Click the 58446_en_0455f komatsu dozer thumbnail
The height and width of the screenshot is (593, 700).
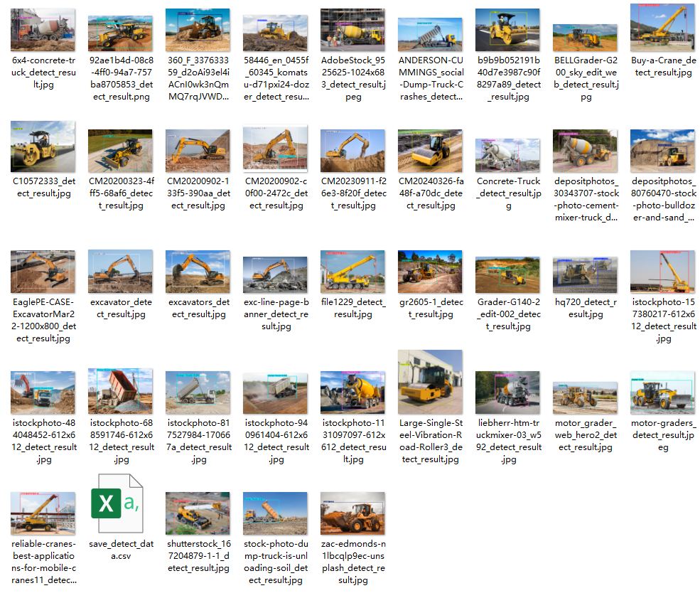[x=276, y=33]
